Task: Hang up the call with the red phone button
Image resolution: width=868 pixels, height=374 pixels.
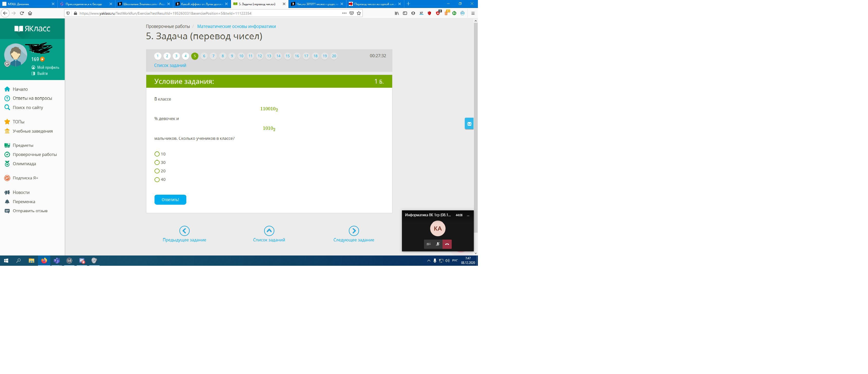Action: 447,244
